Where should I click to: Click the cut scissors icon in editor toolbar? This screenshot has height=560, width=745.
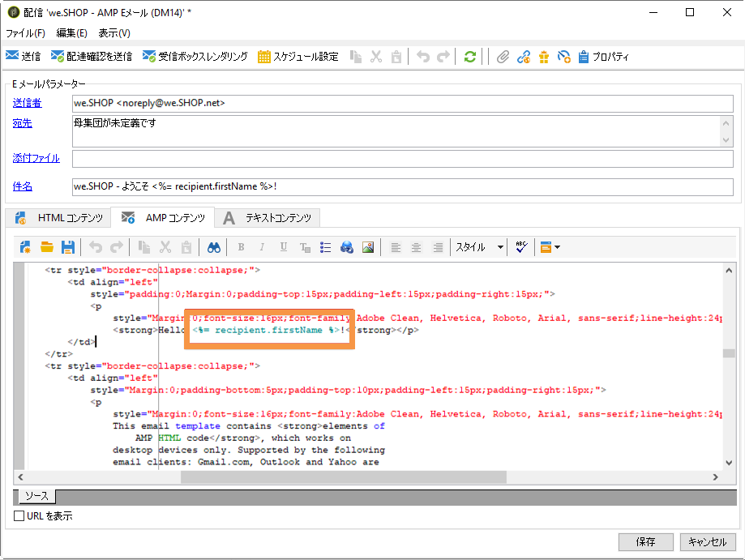pyautogui.click(x=165, y=247)
